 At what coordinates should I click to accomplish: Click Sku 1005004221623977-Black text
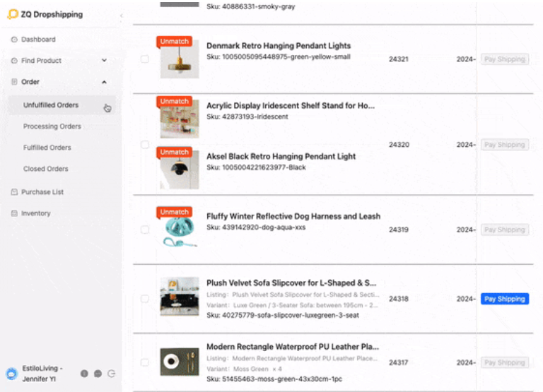256,167
